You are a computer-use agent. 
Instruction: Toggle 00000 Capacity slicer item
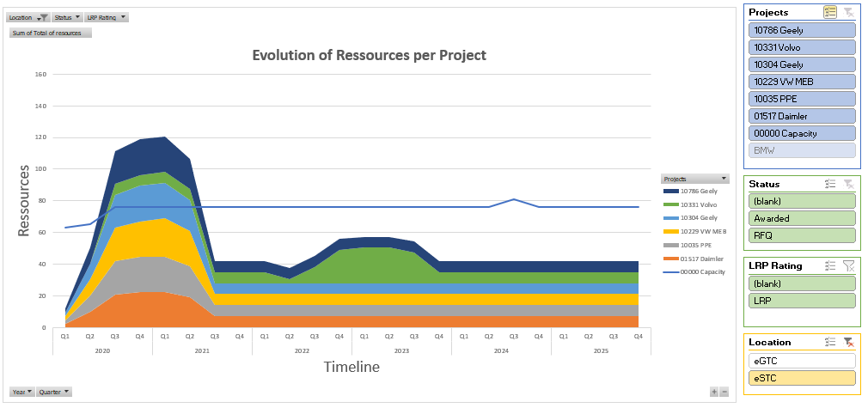pyautogui.click(x=802, y=133)
